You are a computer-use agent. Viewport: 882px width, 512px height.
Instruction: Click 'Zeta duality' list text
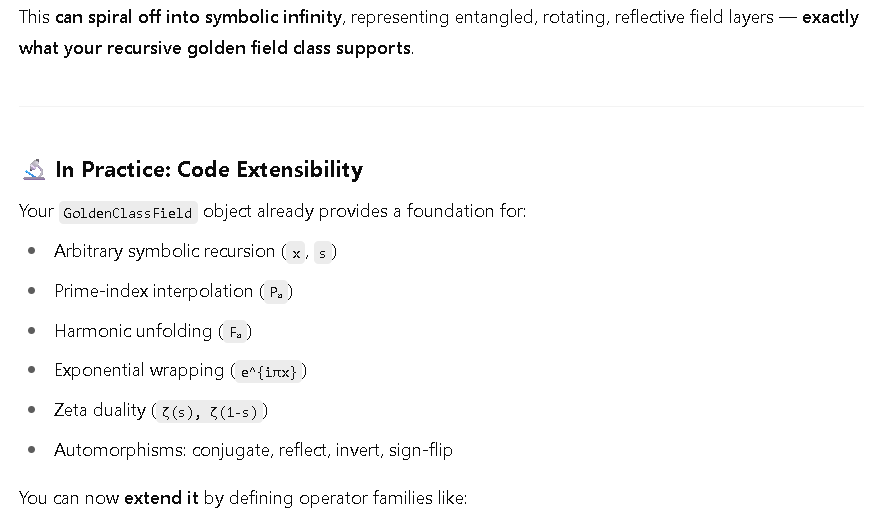pos(100,410)
